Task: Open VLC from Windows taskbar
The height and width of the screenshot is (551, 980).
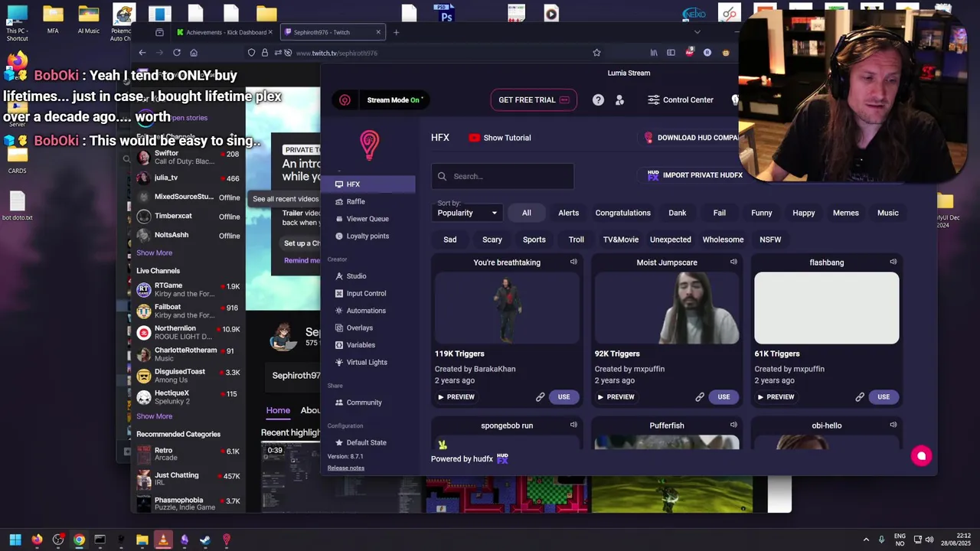Action: pyautogui.click(x=163, y=540)
